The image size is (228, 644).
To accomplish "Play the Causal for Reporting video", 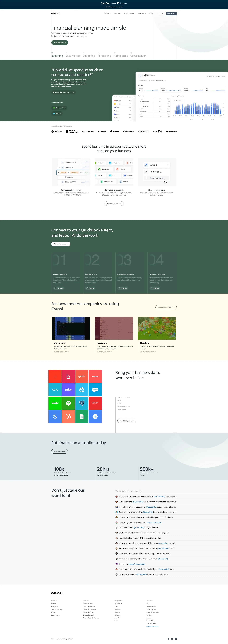I will coord(63,92).
